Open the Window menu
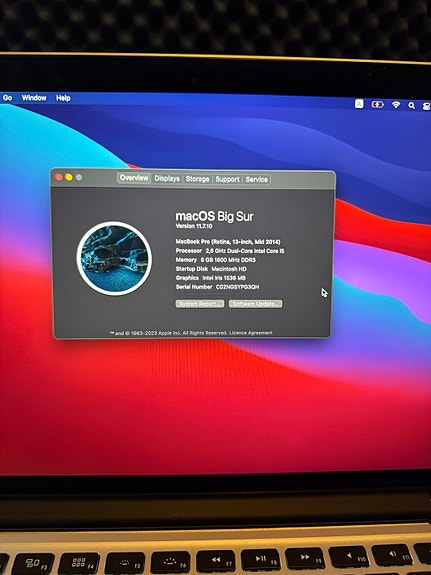The height and width of the screenshot is (575, 431). click(34, 98)
